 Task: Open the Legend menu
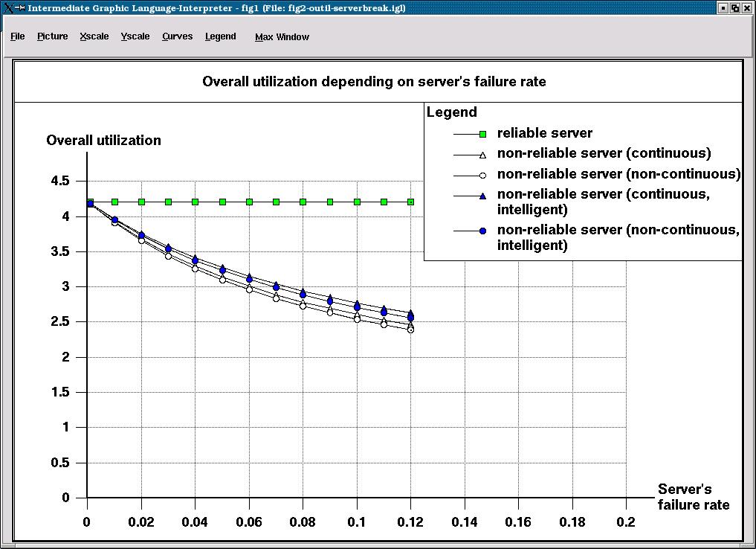220,36
